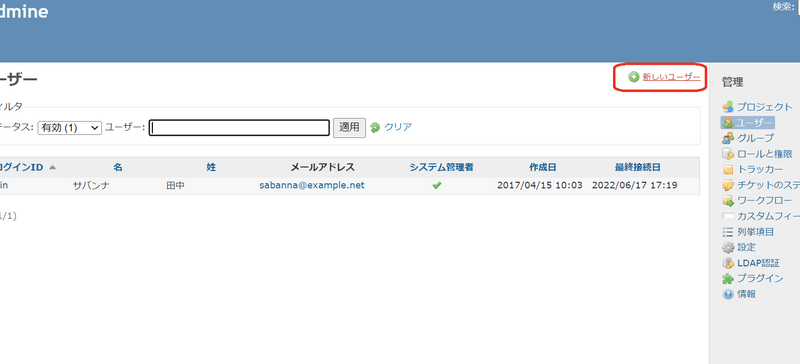The height and width of the screenshot is (364, 800).
Task: Open the ステータス 有効 (1) dropdown
Action: point(70,128)
